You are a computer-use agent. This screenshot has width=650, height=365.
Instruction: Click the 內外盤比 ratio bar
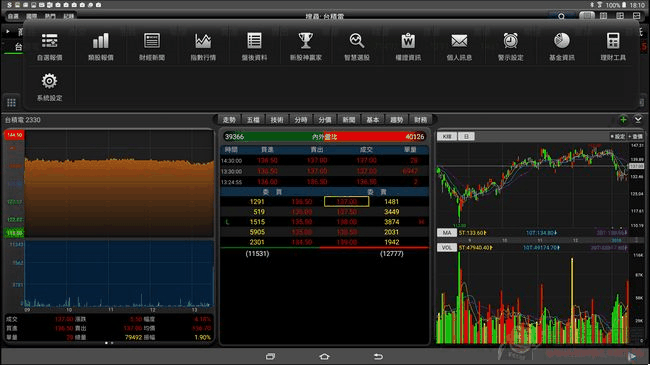(324, 136)
